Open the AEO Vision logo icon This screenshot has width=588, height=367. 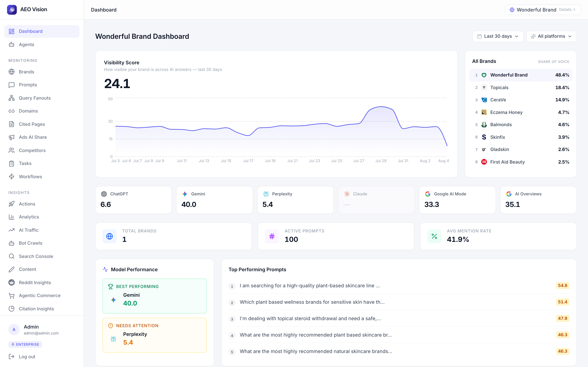click(12, 10)
